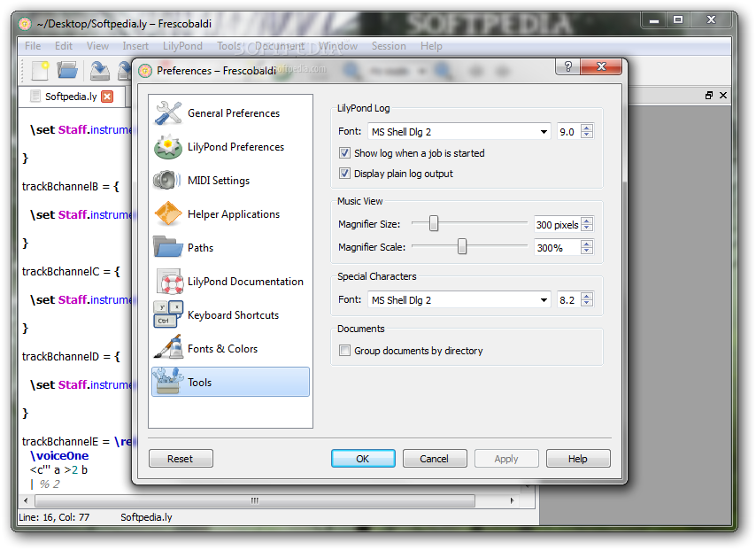Open LilyPond Log font dropdown
The width and height of the screenshot is (756, 550).
(x=460, y=132)
